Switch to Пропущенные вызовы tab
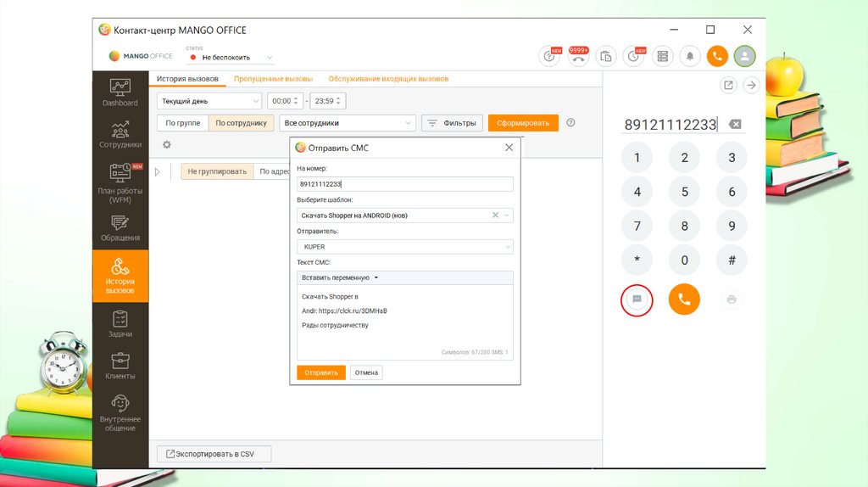The width and height of the screenshot is (868, 487). (273, 79)
